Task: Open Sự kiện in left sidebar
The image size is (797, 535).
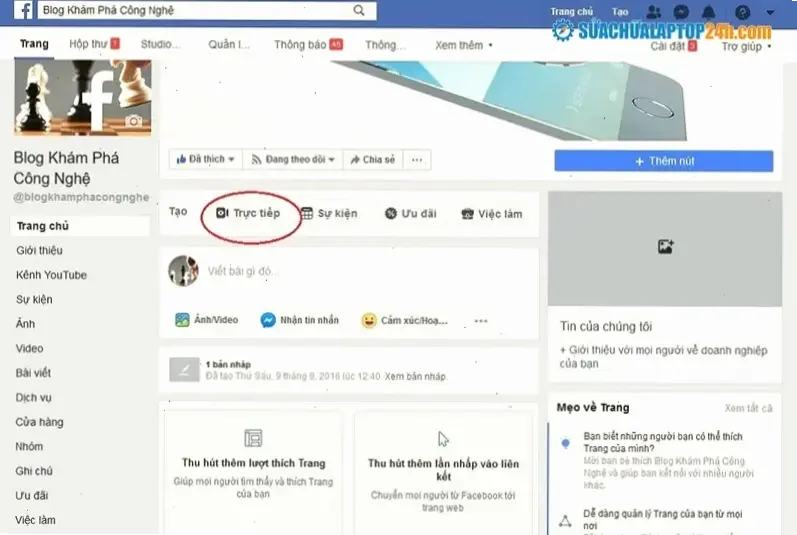Action: (34, 299)
